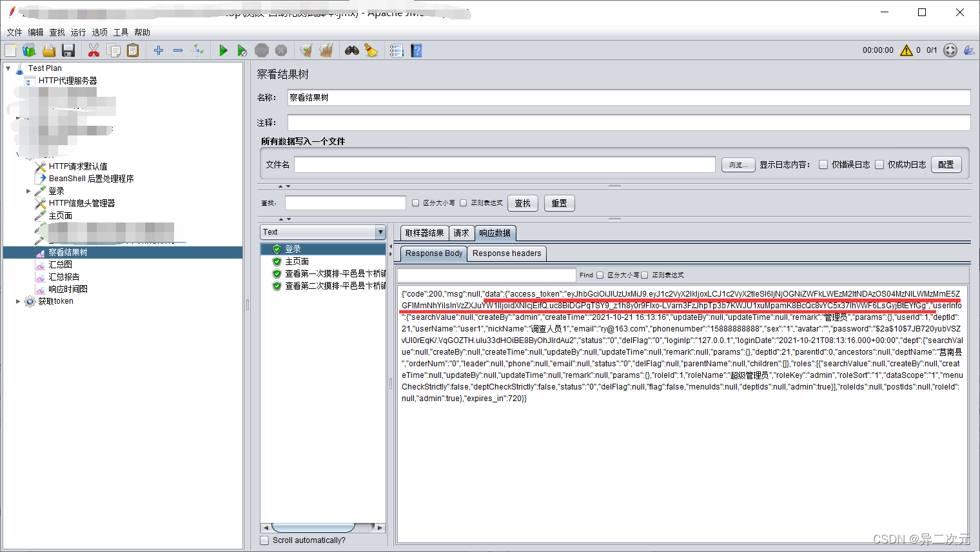Expand the 获取token tree node

coord(18,301)
